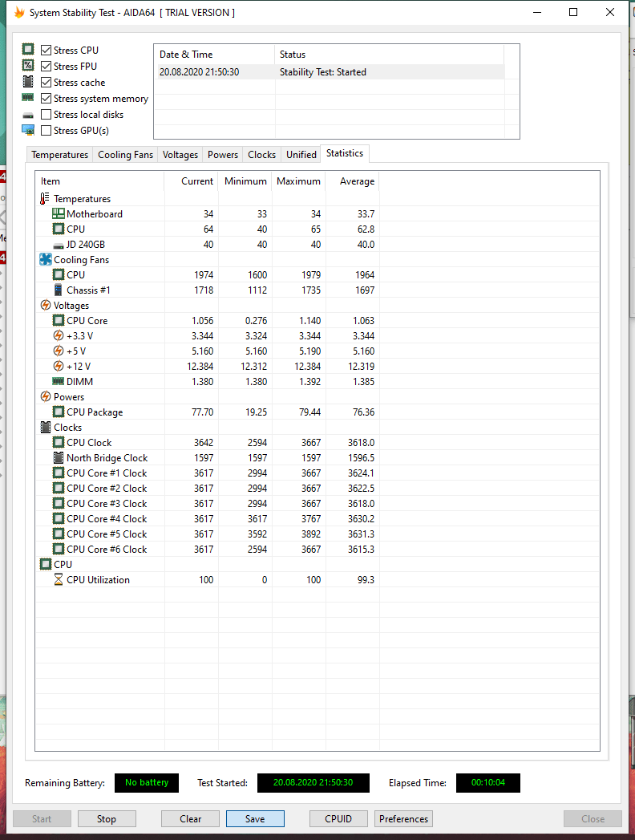Uncheck Stress system memory checkbox
The image size is (635, 840).
tap(46, 99)
